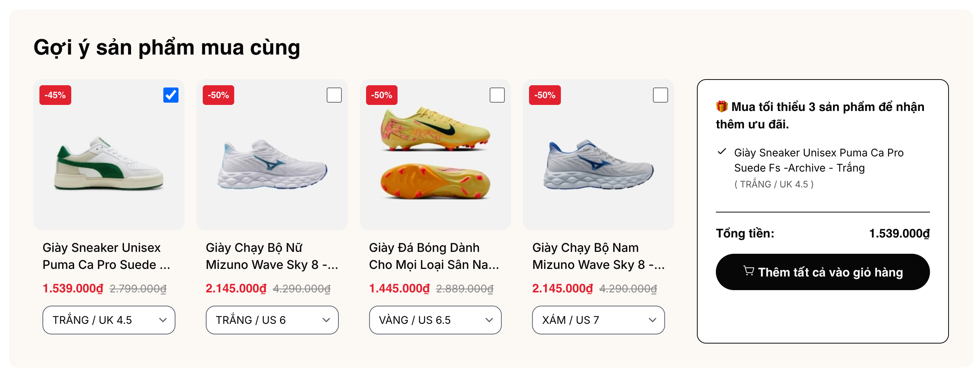Click the yellow Nike football cleat image
980x378 pixels.
[x=435, y=152]
